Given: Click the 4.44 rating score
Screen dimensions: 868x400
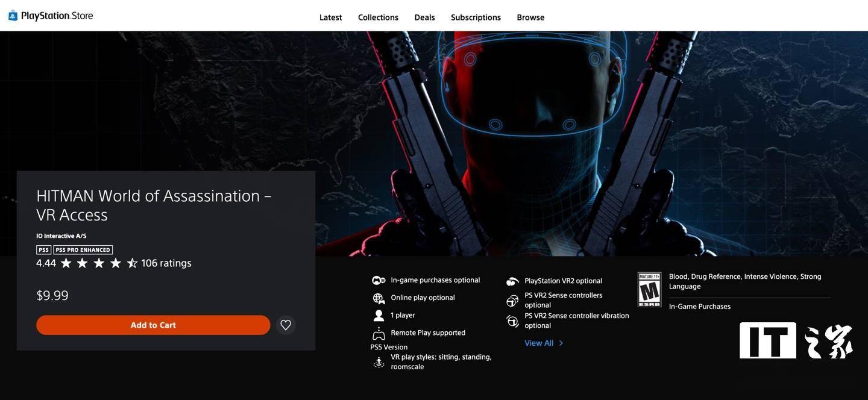Looking at the screenshot, I should [x=46, y=263].
